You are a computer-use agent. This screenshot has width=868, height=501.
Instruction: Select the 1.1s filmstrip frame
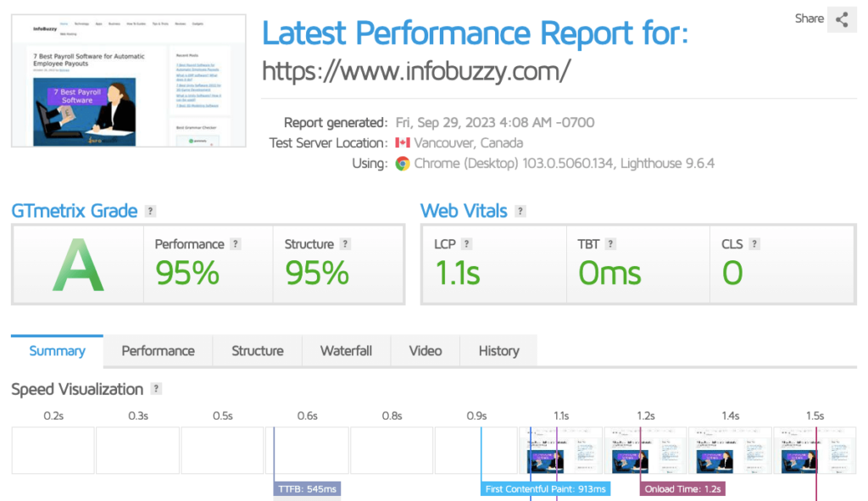[x=561, y=450]
